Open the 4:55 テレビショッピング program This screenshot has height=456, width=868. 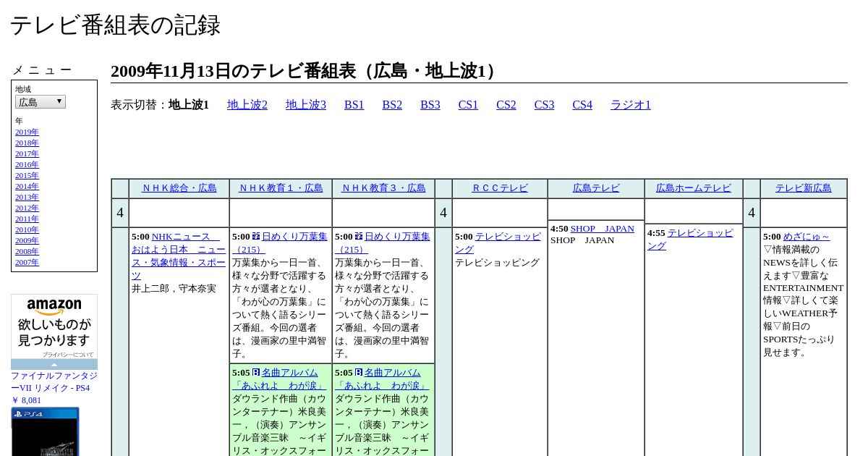[691, 240]
